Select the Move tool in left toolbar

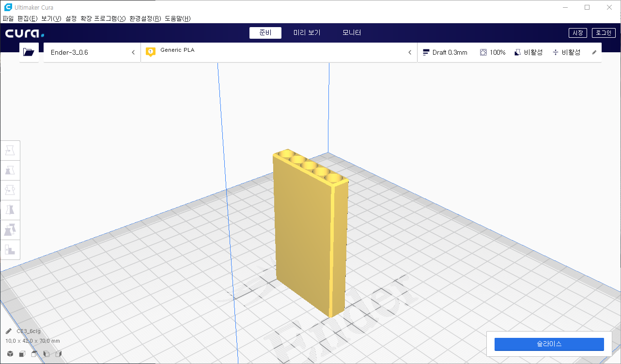(x=10, y=151)
